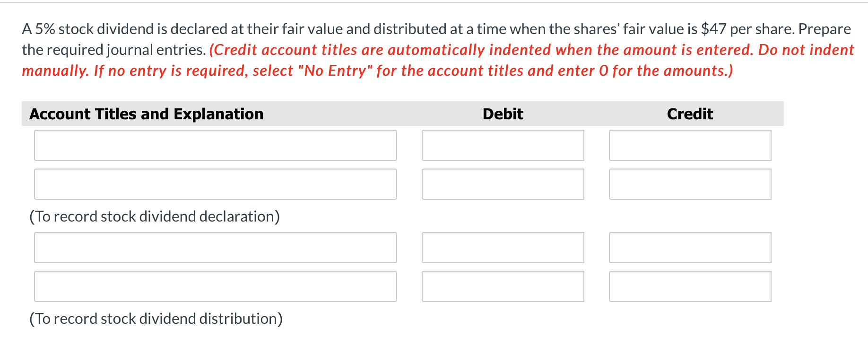Click the second Account Titles input field
The height and width of the screenshot is (338, 868).
(x=215, y=184)
